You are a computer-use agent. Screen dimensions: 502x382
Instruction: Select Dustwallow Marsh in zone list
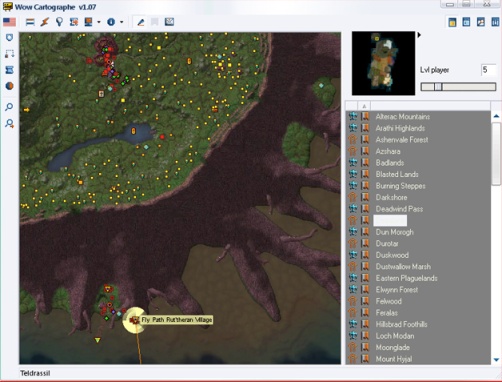(403, 267)
